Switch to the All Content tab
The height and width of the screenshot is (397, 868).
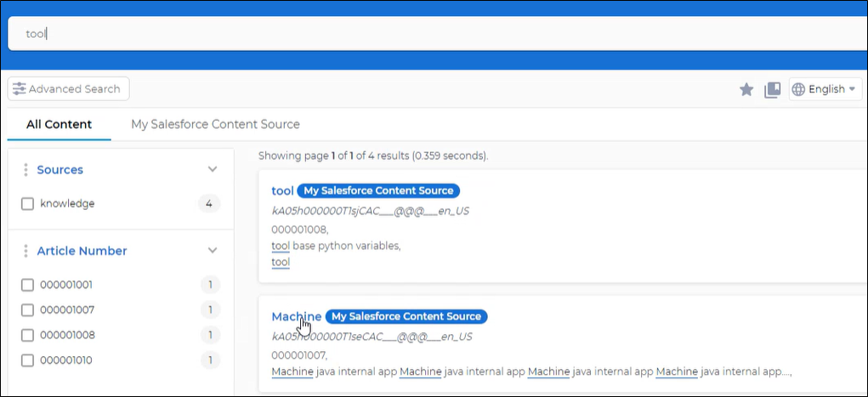[59, 124]
